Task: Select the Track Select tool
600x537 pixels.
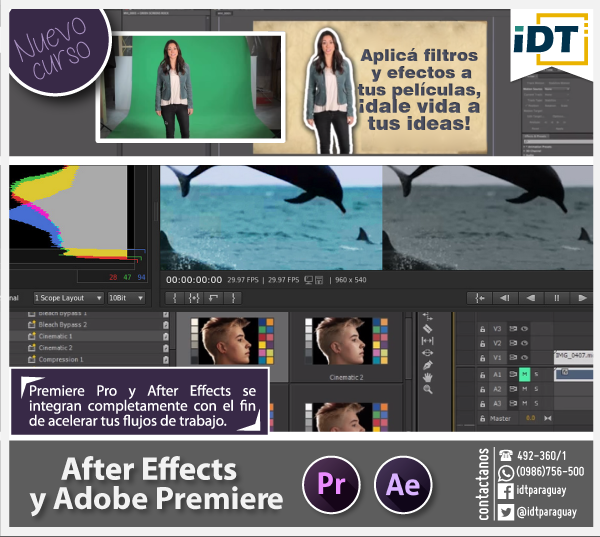Action: [427, 317]
